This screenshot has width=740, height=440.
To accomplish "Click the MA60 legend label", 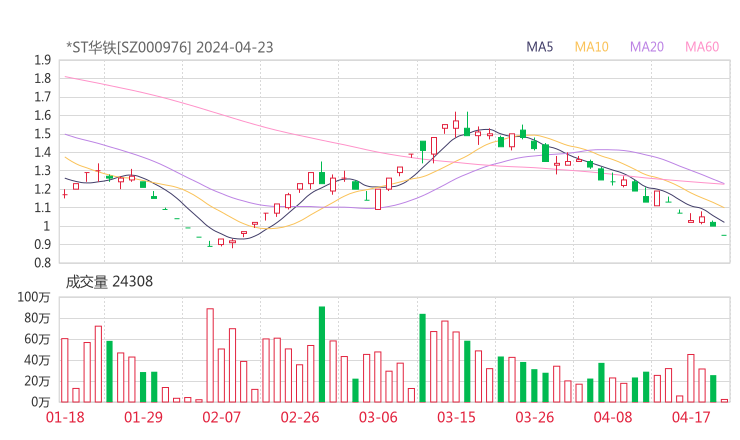I will click(x=702, y=47).
